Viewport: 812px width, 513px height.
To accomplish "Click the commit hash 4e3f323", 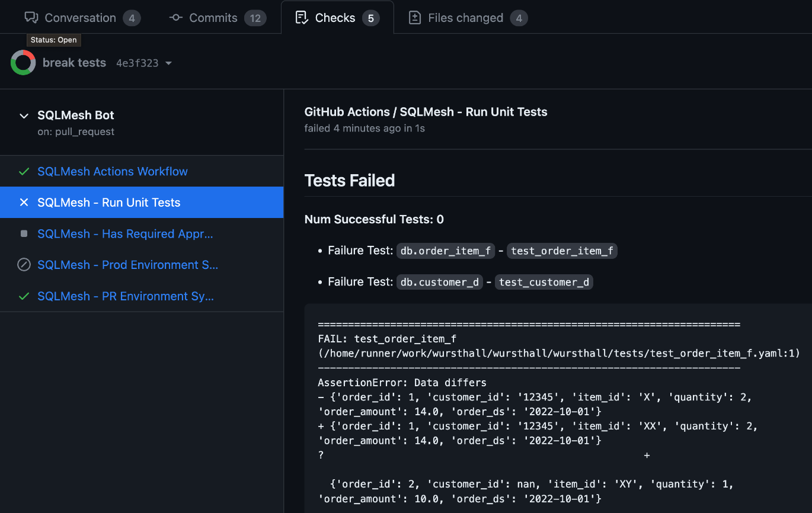I will [x=137, y=63].
